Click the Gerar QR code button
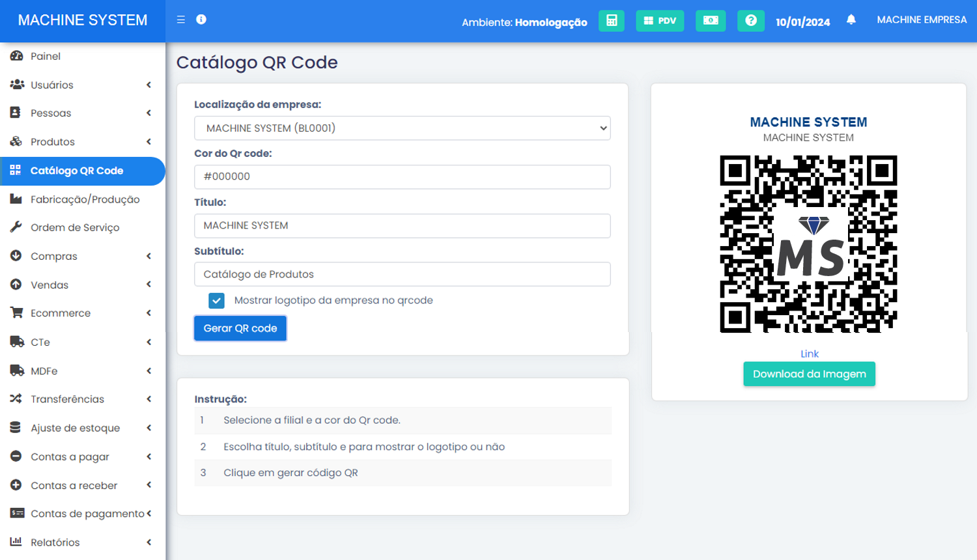This screenshot has width=977, height=560. (240, 328)
